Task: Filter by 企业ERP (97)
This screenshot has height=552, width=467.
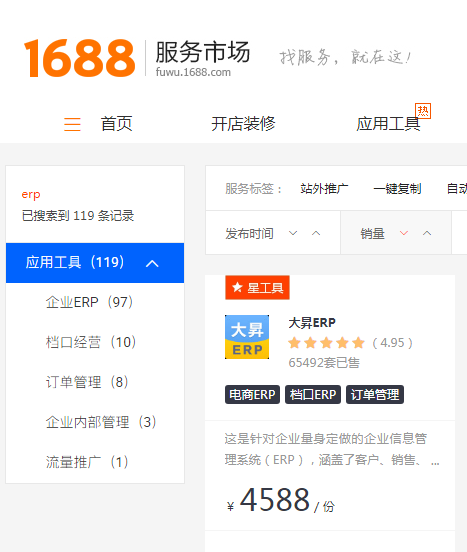Action: [x=89, y=302]
